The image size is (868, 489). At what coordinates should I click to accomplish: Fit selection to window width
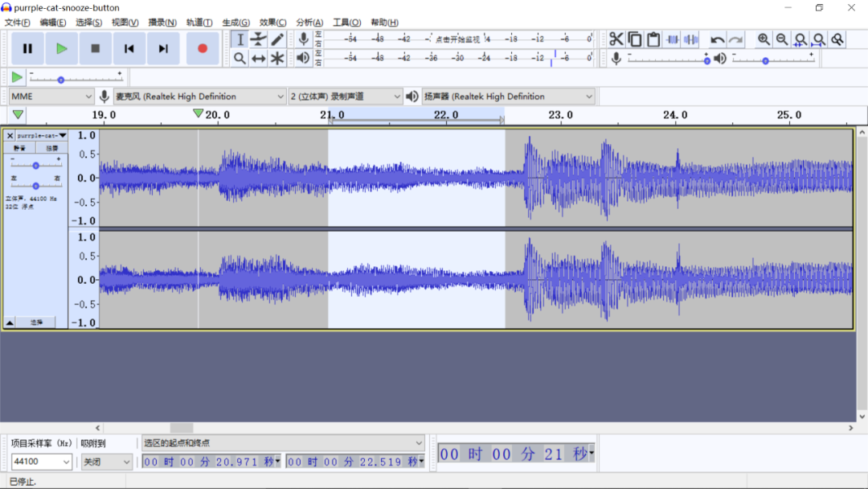800,39
